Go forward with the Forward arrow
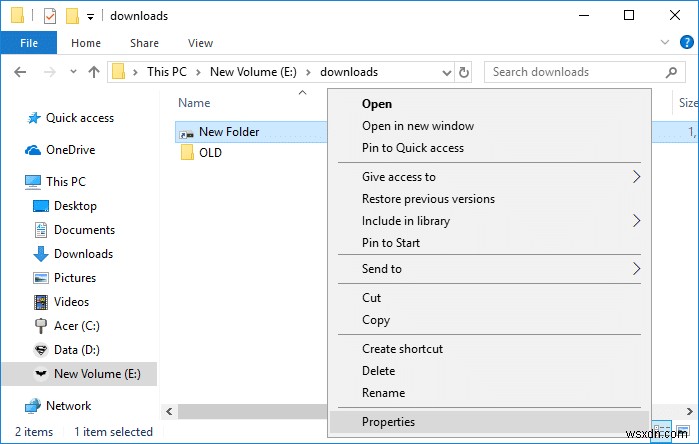Viewport: 699px width, 444px height. [50, 72]
